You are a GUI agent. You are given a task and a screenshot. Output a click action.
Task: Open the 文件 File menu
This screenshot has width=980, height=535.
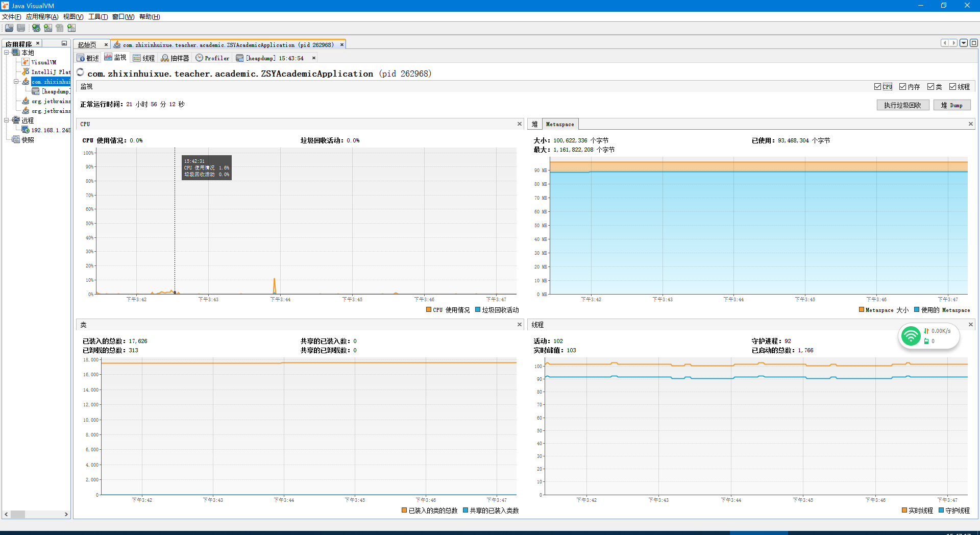tap(12, 17)
